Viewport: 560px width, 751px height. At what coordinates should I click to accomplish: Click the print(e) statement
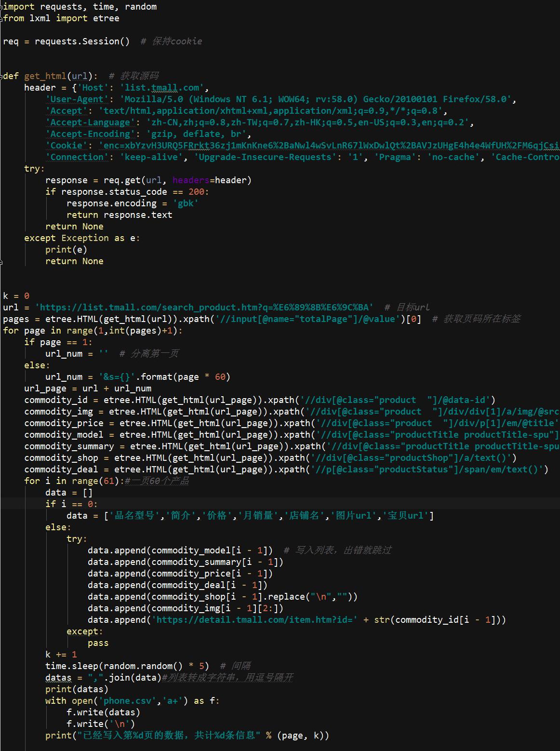(x=67, y=250)
